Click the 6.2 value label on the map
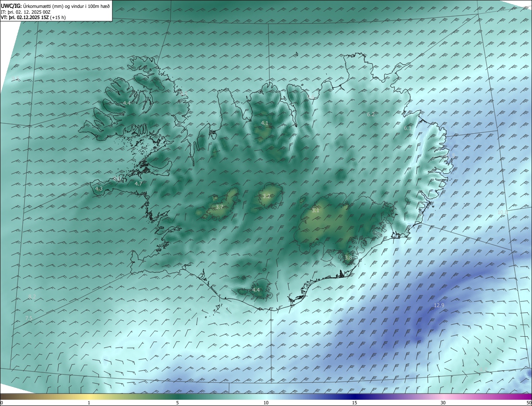The width and height of the screenshot is (532, 406). click(371, 114)
